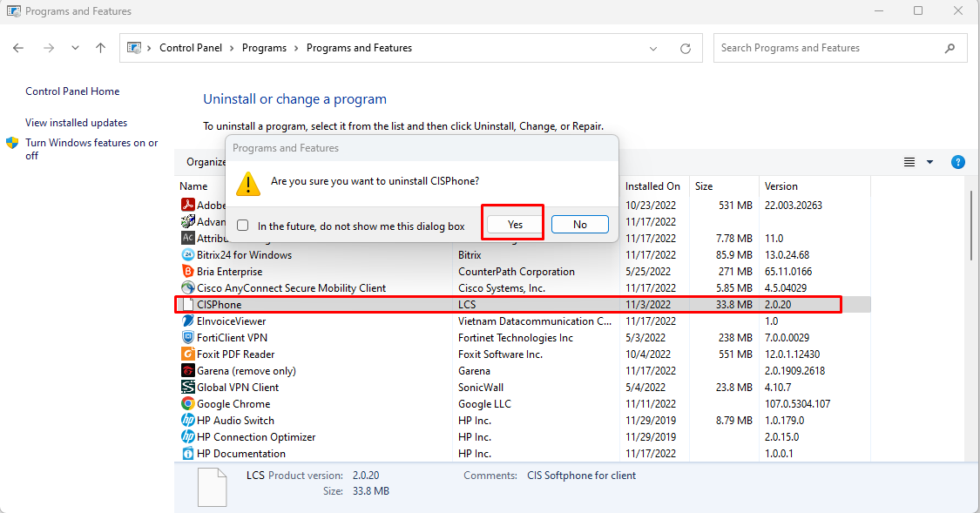Click the search magnifier icon

point(950,48)
